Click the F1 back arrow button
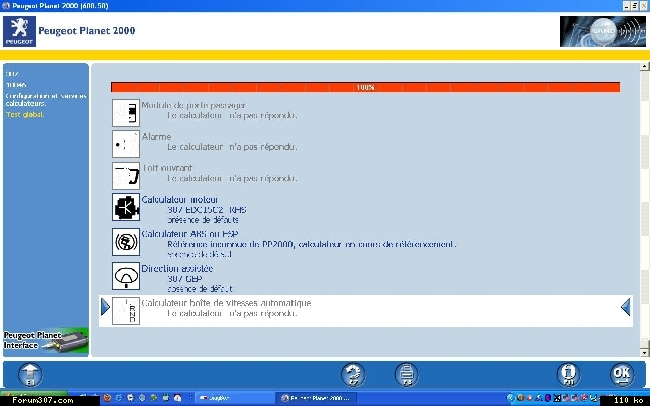The image size is (650, 406). pos(30,375)
